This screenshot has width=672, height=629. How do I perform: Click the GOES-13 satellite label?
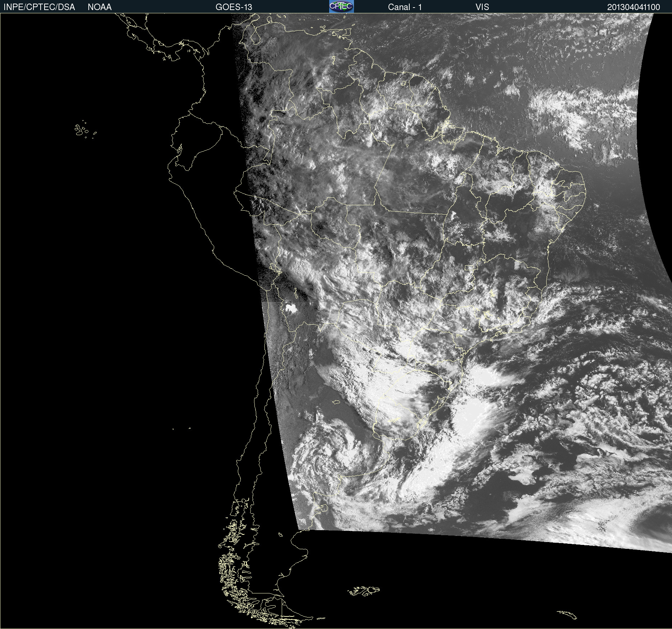[234, 7]
